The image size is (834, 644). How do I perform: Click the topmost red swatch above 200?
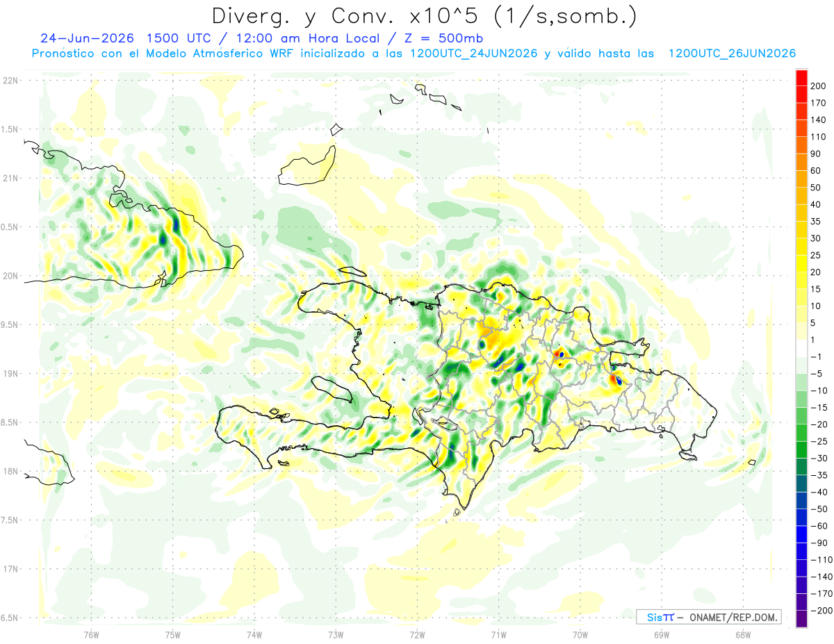801,78
